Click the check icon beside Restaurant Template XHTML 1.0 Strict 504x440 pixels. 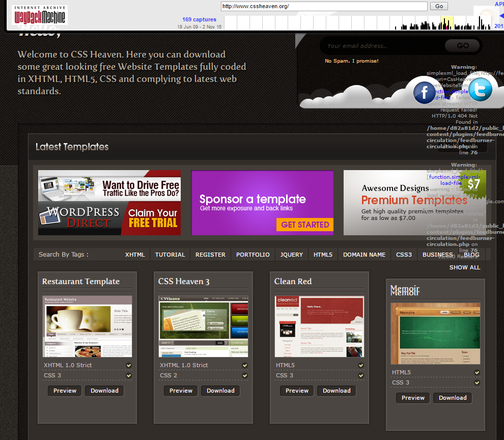(129, 365)
